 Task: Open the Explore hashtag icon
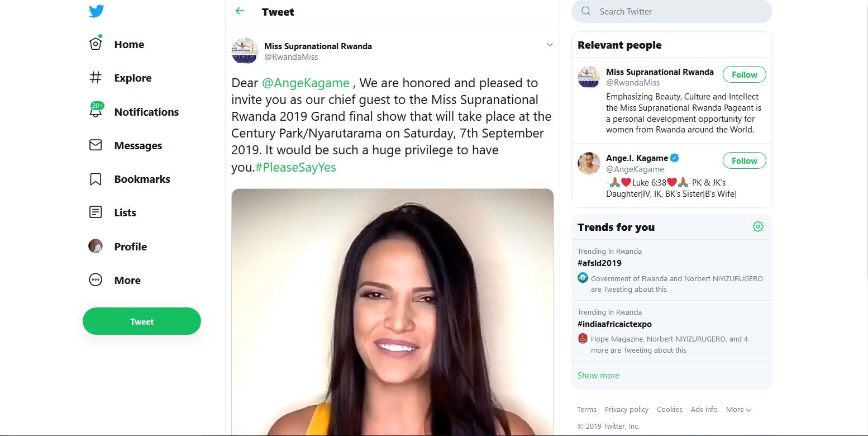click(96, 78)
